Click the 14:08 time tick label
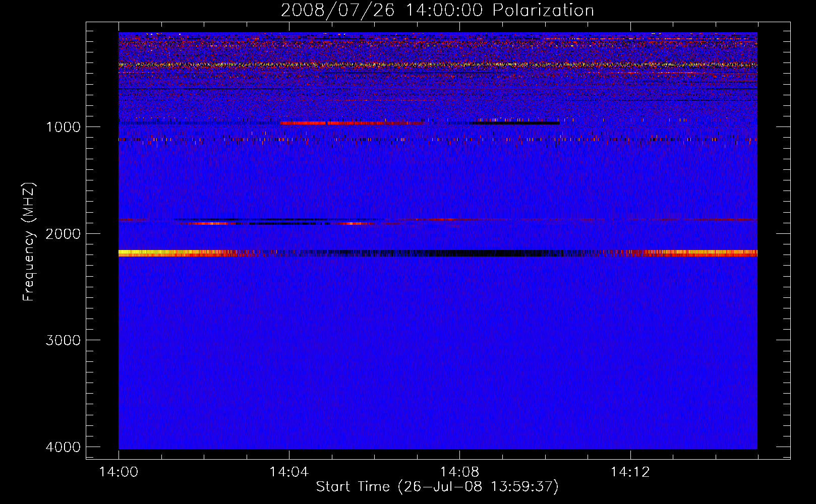The image size is (816, 504). coord(459,472)
